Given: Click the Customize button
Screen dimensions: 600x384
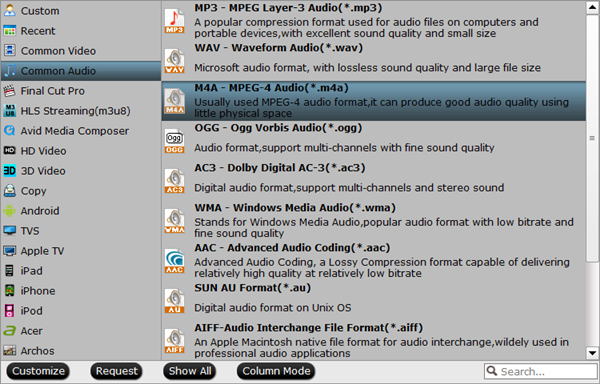Looking at the screenshot, I should coord(38,371).
